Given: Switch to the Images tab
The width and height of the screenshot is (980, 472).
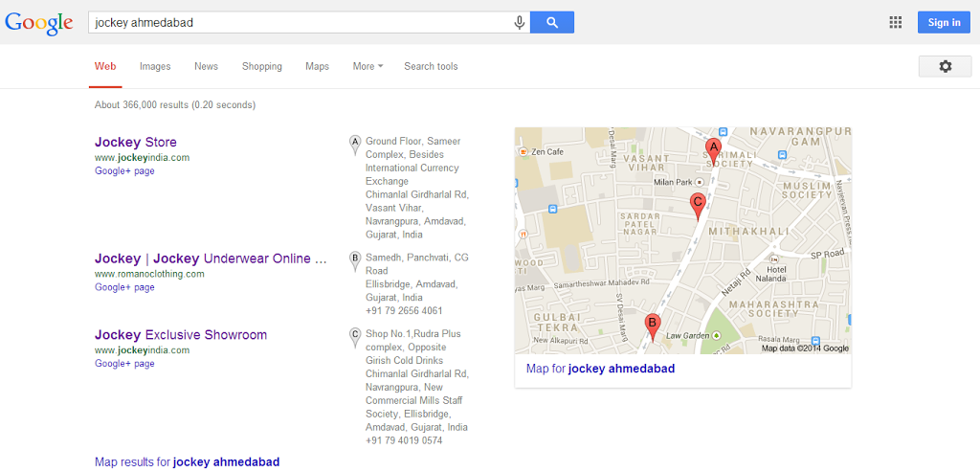Looking at the screenshot, I should (x=155, y=66).
